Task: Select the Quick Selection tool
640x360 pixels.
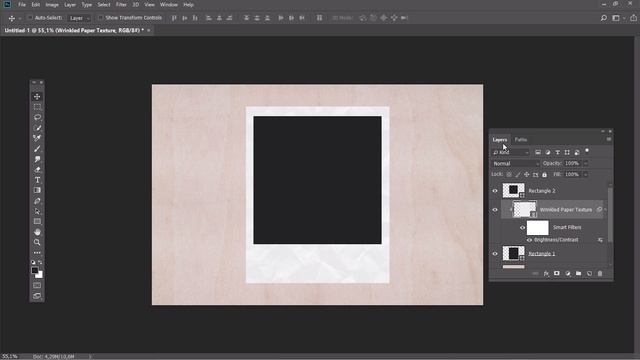Action: [37, 128]
